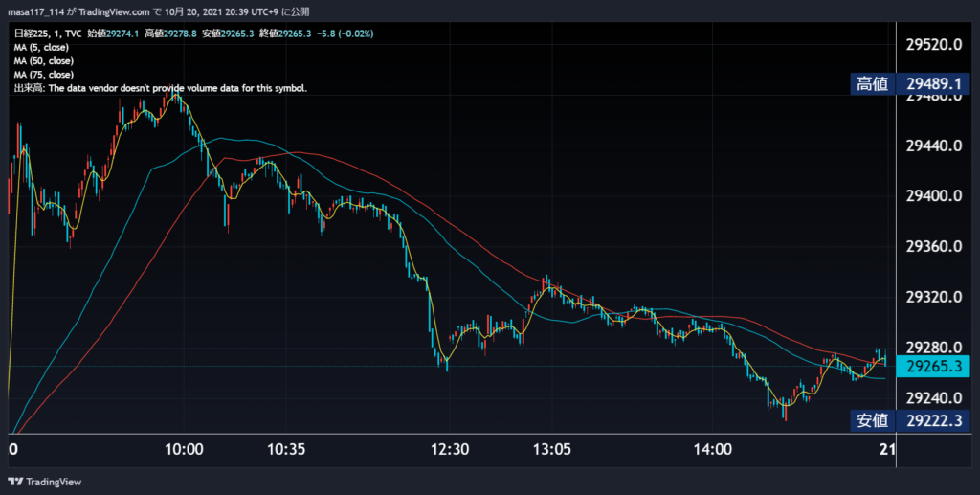This screenshot has width=980, height=495.
Task: Click the 29440.0 price axis value
Action: pyautogui.click(x=934, y=146)
